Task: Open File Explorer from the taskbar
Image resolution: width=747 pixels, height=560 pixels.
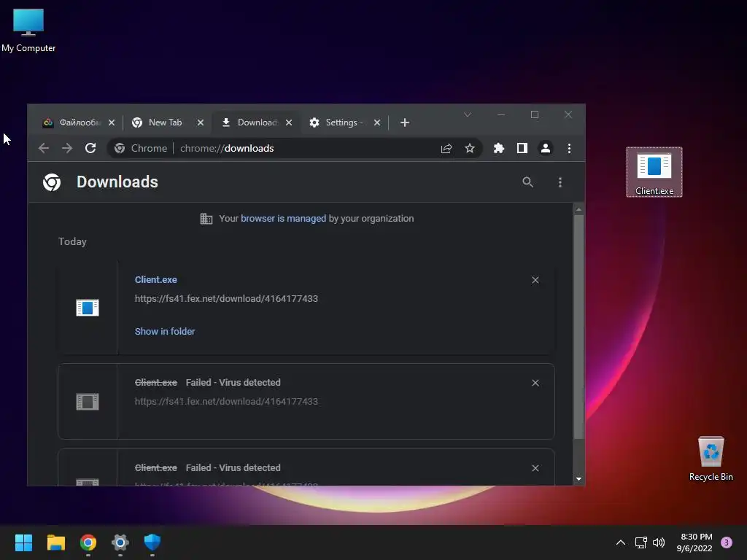Action: click(x=55, y=542)
